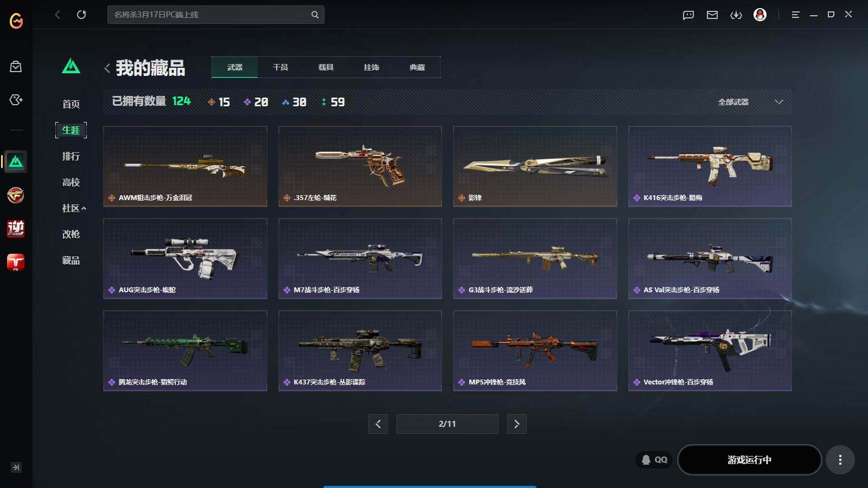Click the search magnifier icon
This screenshot has width=868, height=488.
pyautogui.click(x=315, y=15)
